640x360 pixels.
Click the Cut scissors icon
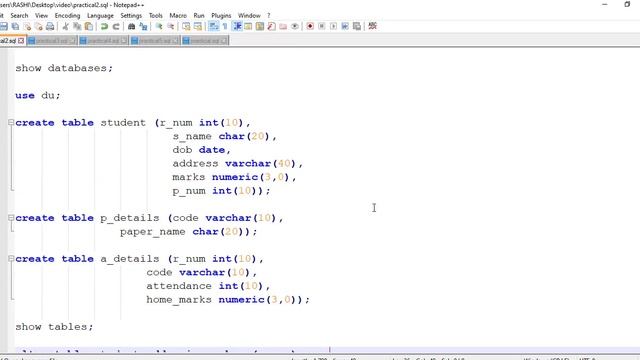point(65,27)
